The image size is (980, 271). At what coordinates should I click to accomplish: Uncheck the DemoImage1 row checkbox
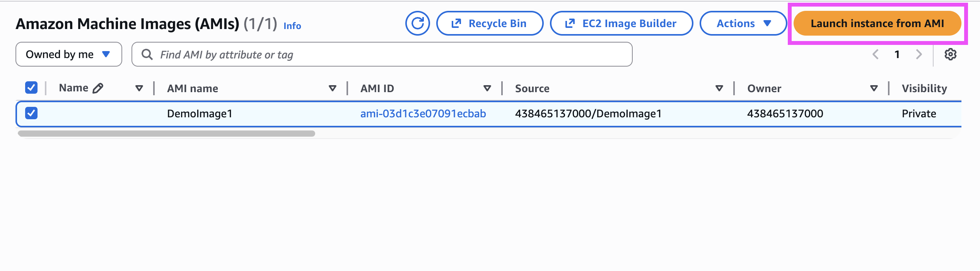click(x=31, y=113)
